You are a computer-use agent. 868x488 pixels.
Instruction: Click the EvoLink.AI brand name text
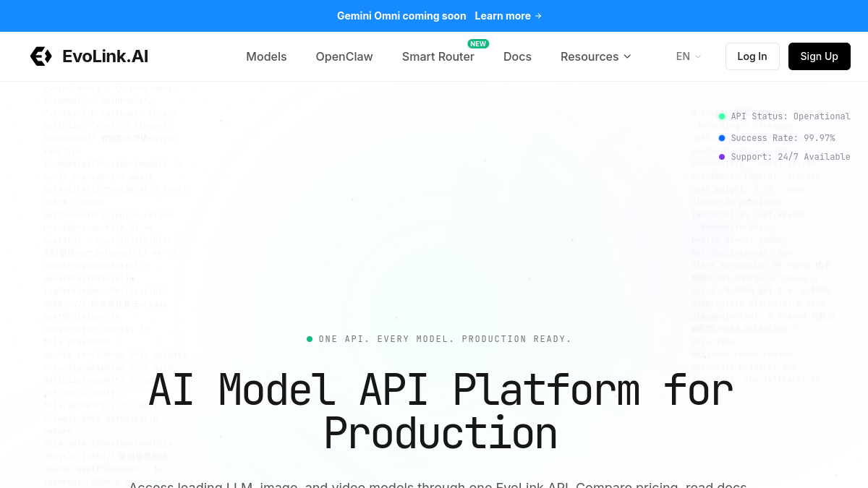(x=106, y=56)
